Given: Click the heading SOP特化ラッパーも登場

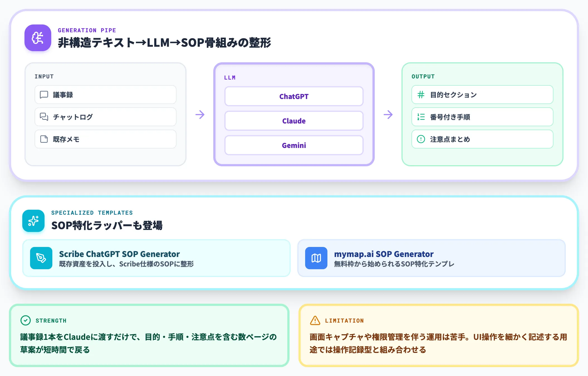Looking at the screenshot, I should click(107, 225).
